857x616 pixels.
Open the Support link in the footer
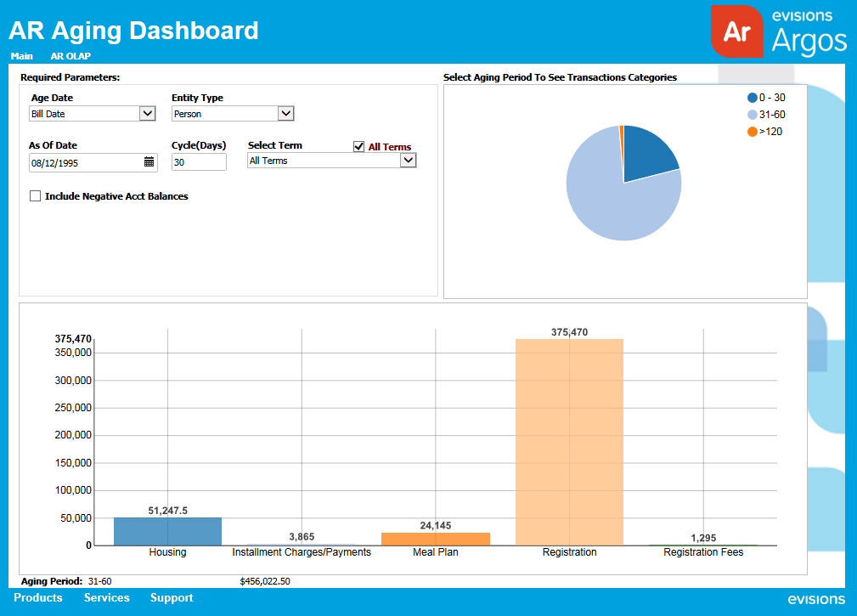[x=171, y=597]
